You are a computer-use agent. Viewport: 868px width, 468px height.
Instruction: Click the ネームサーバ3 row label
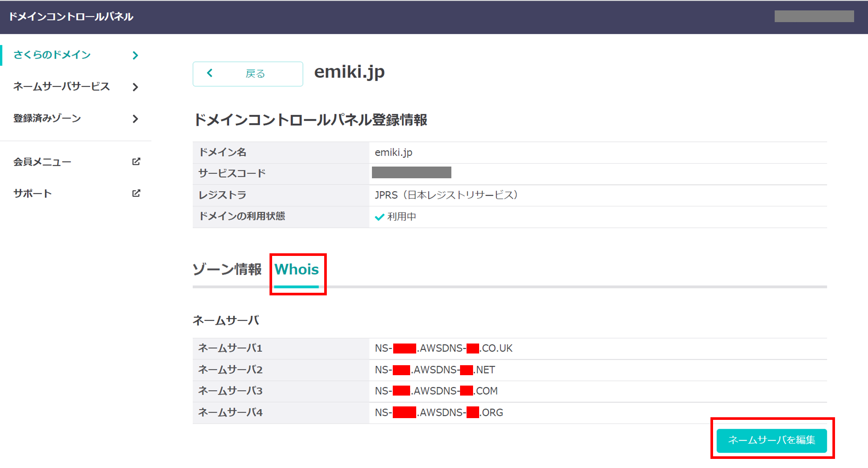230,391
